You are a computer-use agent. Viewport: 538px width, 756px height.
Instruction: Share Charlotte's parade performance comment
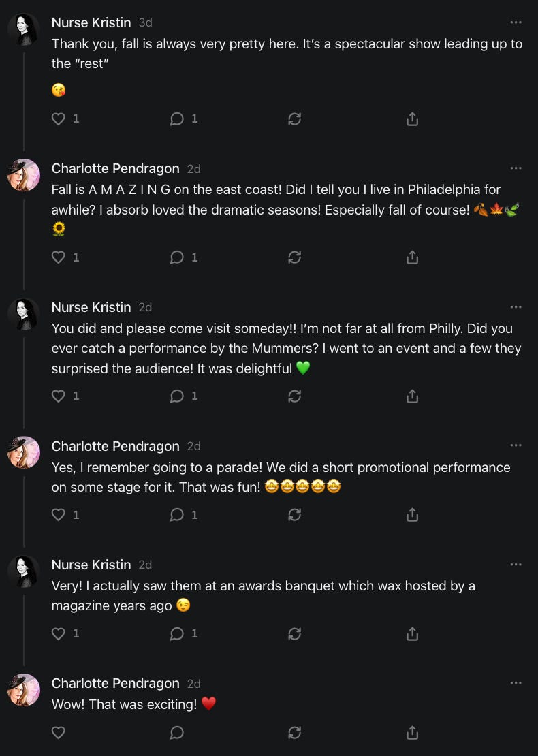(412, 515)
